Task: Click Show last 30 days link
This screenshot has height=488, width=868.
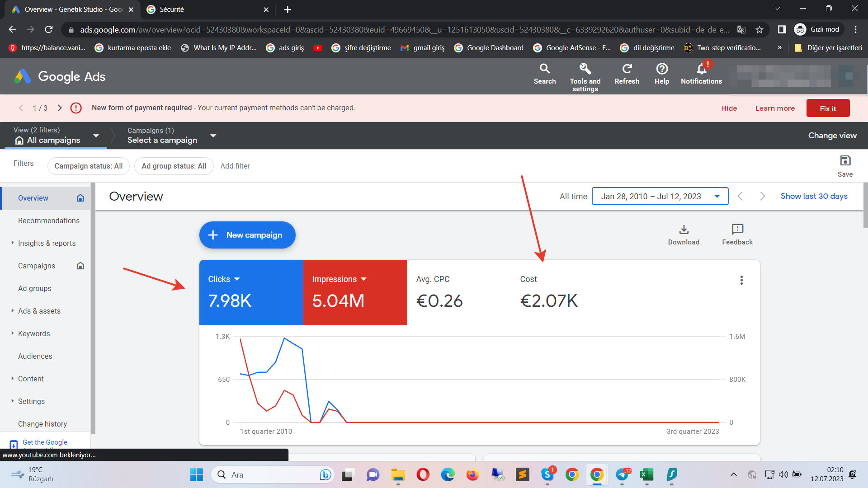Action: coord(814,196)
